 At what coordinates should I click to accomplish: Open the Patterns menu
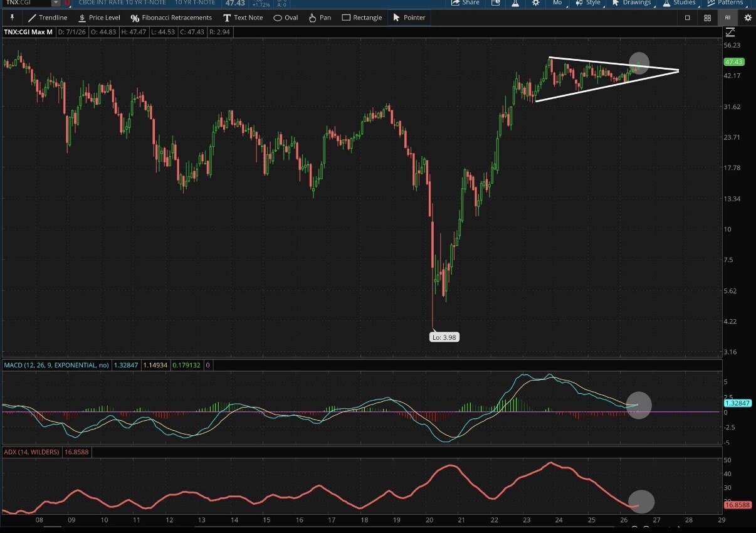point(725,3)
